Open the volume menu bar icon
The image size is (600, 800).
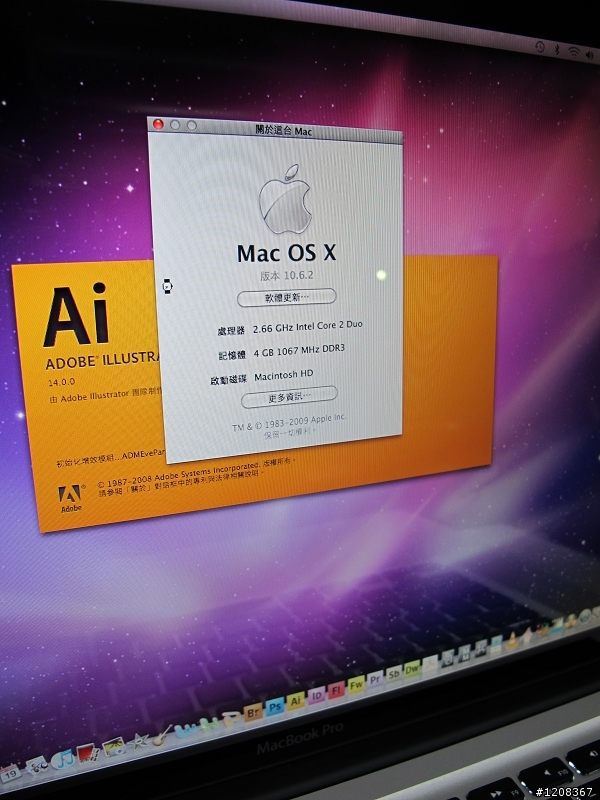pos(590,55)
